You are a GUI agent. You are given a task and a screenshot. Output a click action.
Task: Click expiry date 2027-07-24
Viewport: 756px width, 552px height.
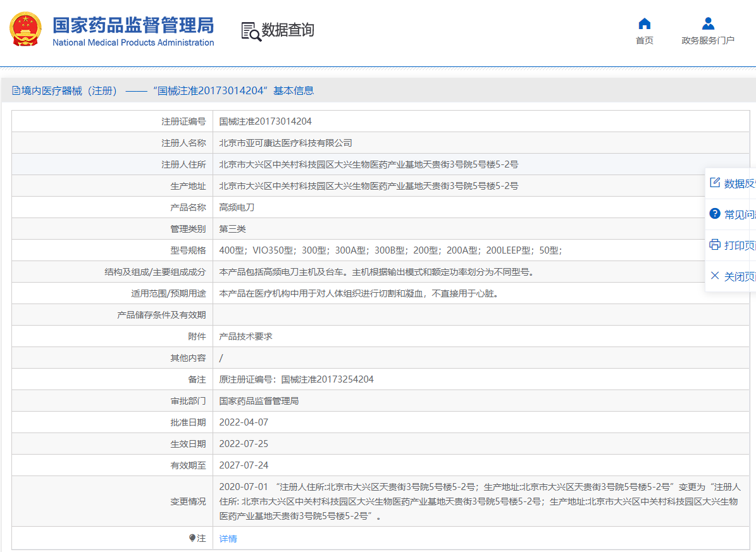244,466
